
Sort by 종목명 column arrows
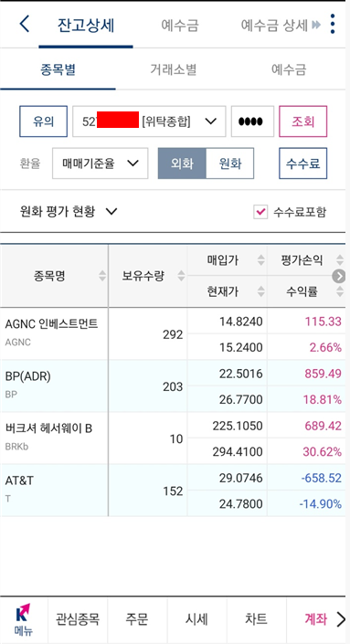point(102,276)
